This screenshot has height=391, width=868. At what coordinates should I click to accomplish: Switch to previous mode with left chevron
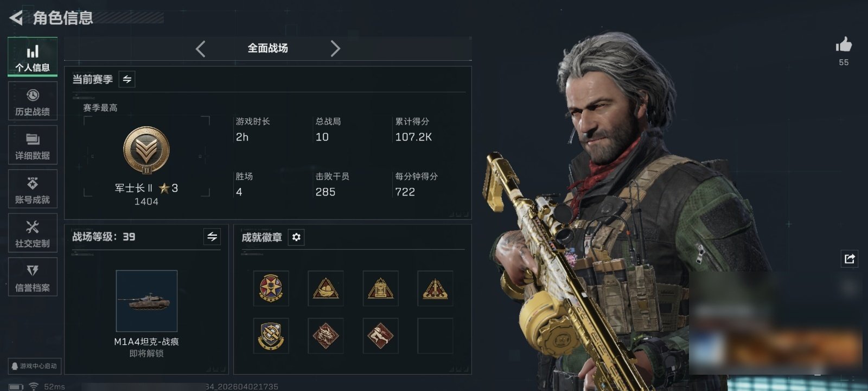click(201, 49)
